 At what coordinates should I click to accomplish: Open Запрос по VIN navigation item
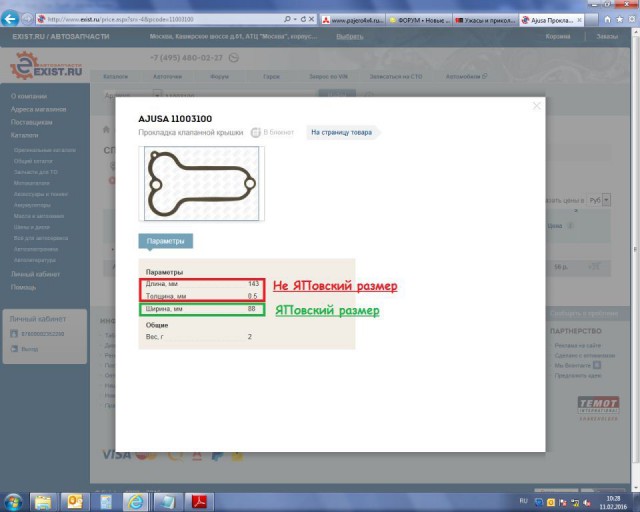pyautogui.click(x=328, y=76)
